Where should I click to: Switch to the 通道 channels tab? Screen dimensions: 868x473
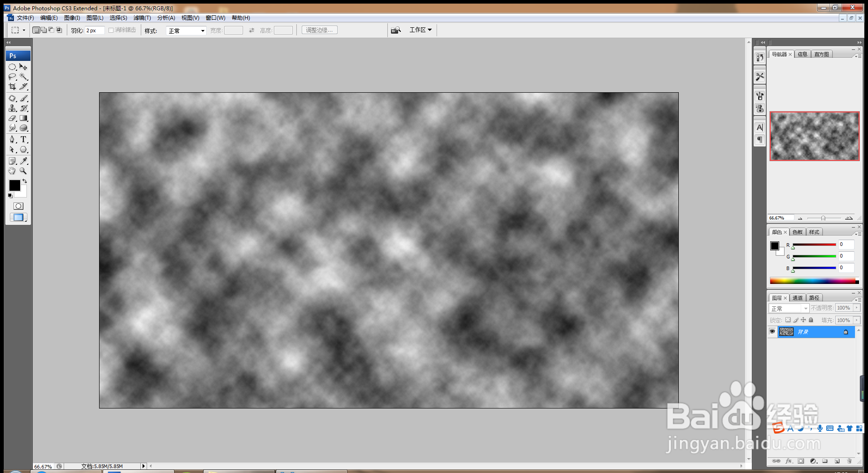click(798, 298)
